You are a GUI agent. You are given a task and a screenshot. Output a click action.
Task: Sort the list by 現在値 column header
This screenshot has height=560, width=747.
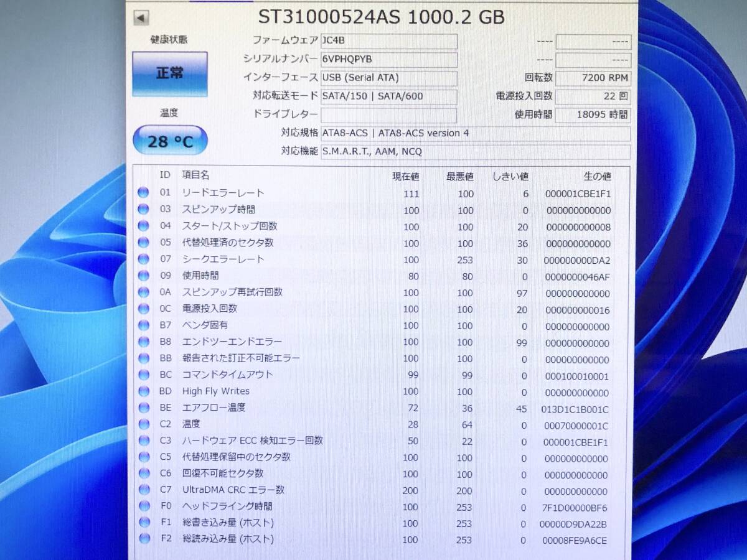406,176
